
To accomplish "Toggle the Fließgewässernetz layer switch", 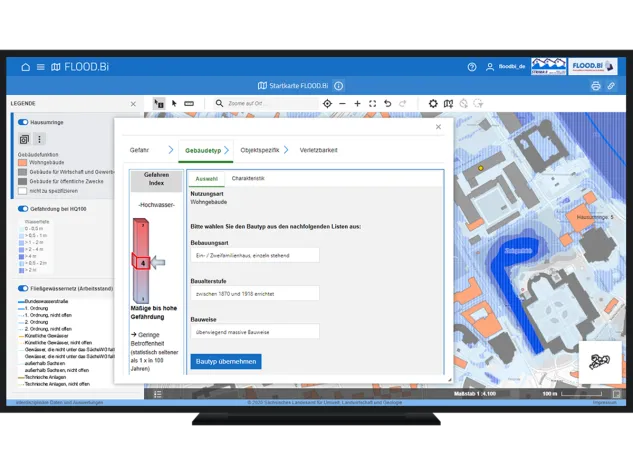I will pyautogui.click(x=23, y=288).
